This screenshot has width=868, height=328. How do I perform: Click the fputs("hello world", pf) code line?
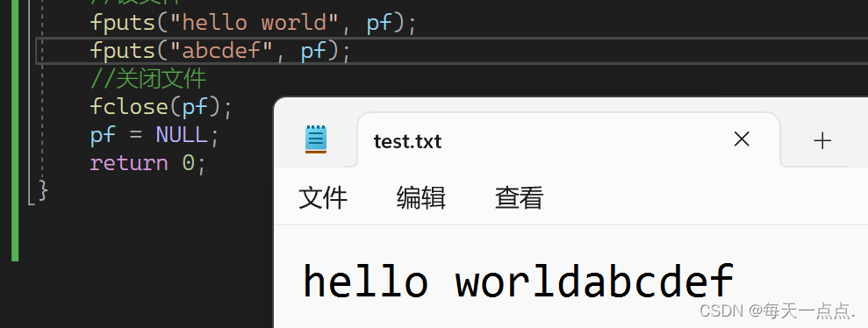tap(253, 23)
